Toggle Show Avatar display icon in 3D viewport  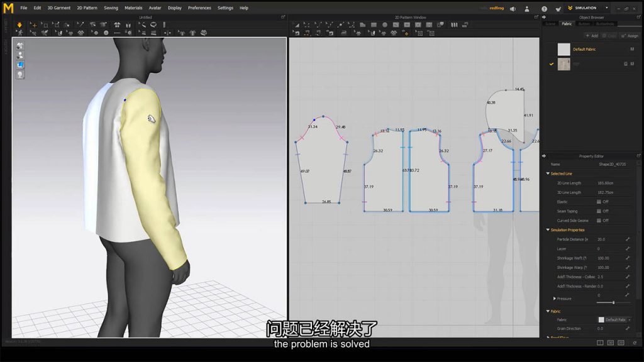click(20, 55)
